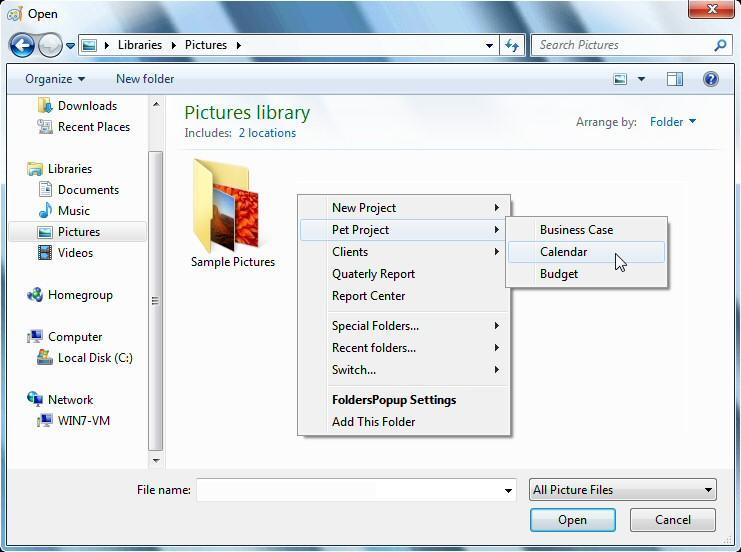Expand the arrow after Libraries breadcrumb
741x552 pixels.
tap(174, 45)
